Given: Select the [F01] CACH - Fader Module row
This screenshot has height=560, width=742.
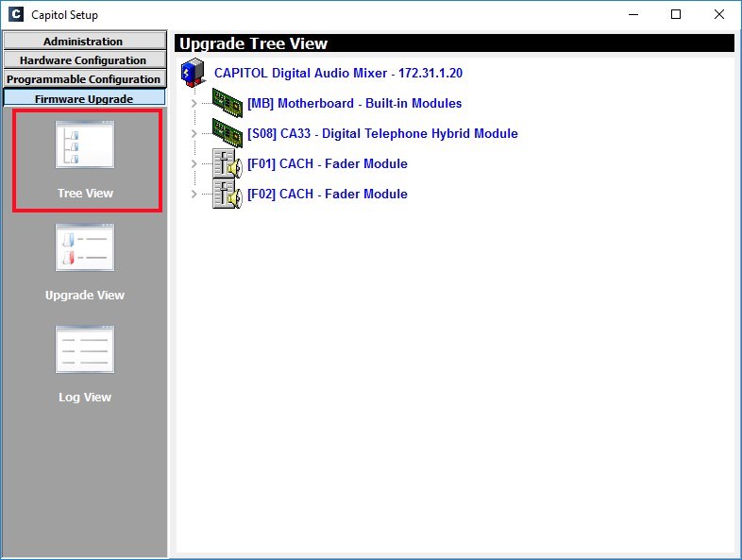Looking at the screenshot, I should 328,163.
